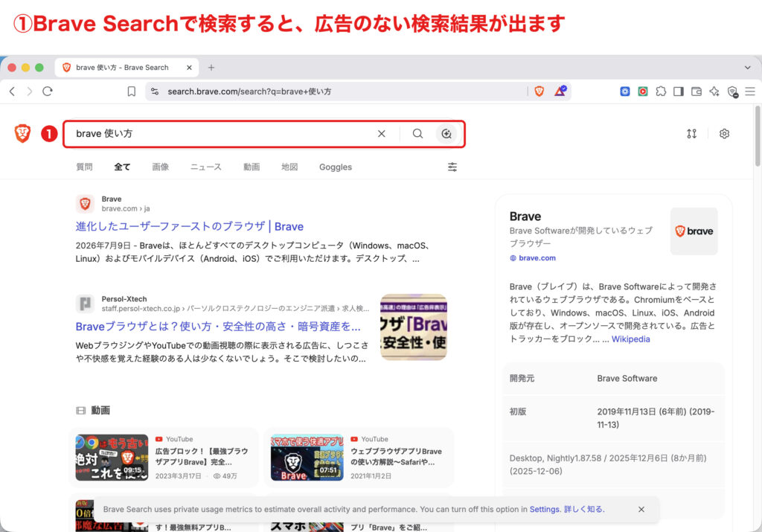Click the Brave Search logo beside search box
Viewport: 762px width, 532px height.
click(x=22, y=133)
